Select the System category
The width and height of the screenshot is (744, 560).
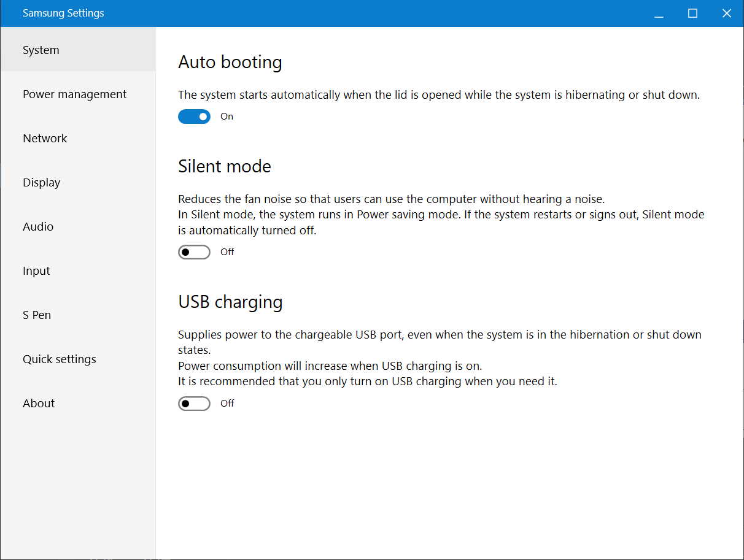coord(78,50)
